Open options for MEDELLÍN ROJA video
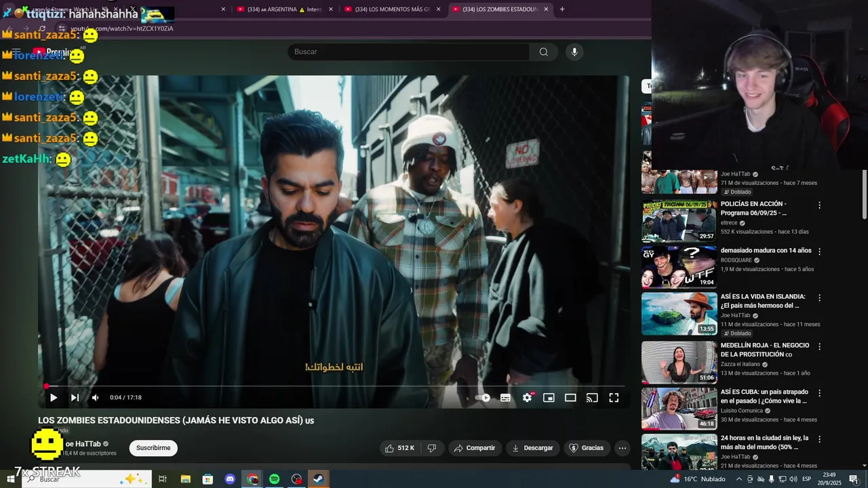868x488 pixels. (x=819, y=346)
